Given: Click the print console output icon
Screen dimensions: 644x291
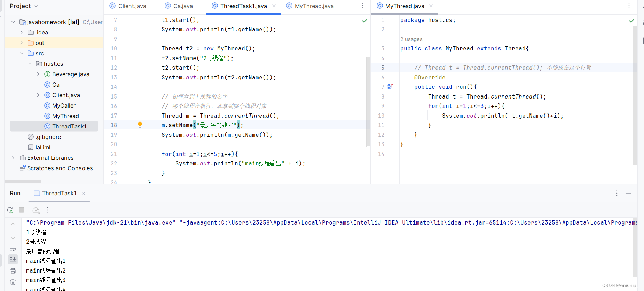Looking at the screenshot, I should tap(13, 271).
